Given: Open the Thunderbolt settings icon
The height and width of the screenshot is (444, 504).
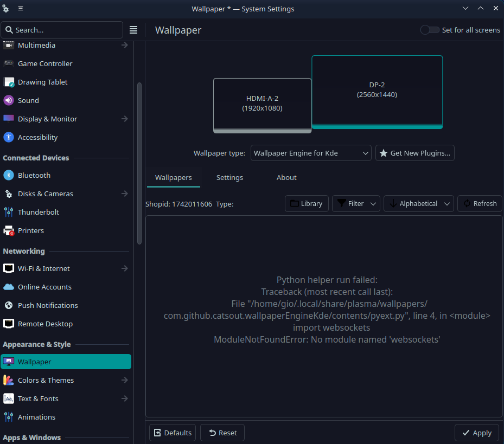Looking at the screenshot, I should (9, 212).
